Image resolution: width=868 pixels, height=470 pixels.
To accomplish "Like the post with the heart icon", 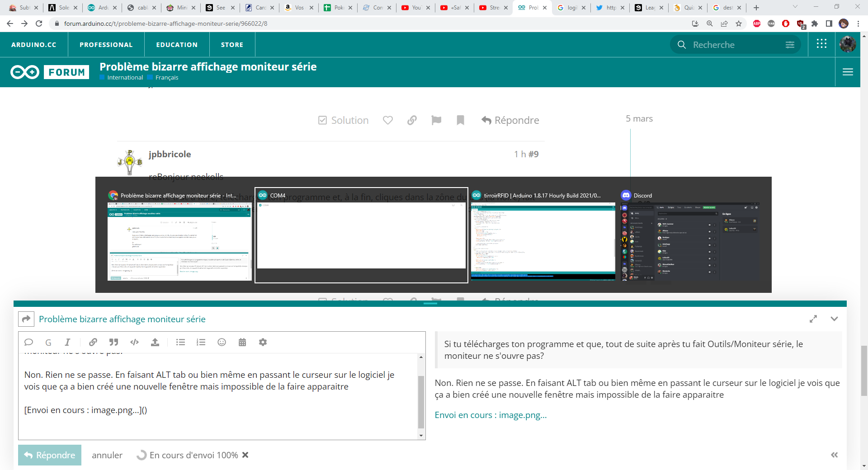I will pos(388,120).
